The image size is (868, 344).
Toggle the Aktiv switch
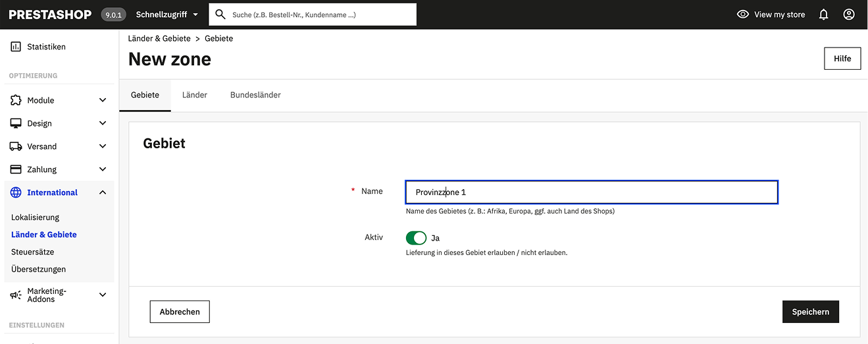[416, 238]
